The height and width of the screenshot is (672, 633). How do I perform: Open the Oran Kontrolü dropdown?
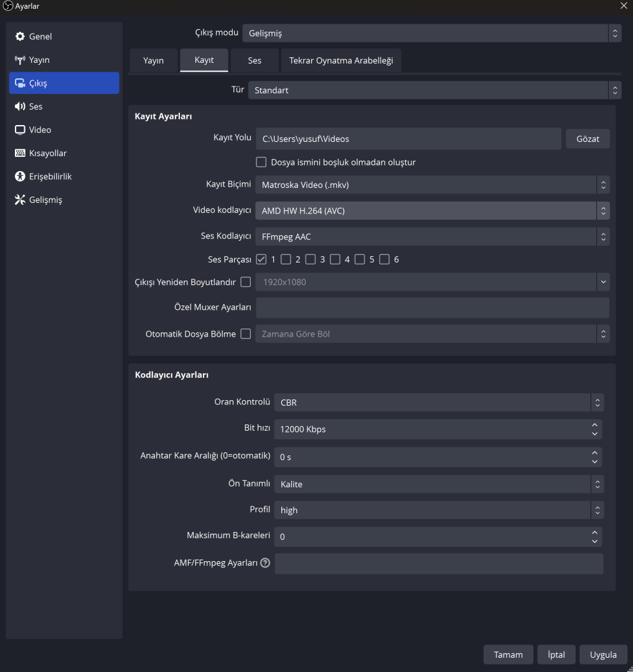[x=438, y=403]
